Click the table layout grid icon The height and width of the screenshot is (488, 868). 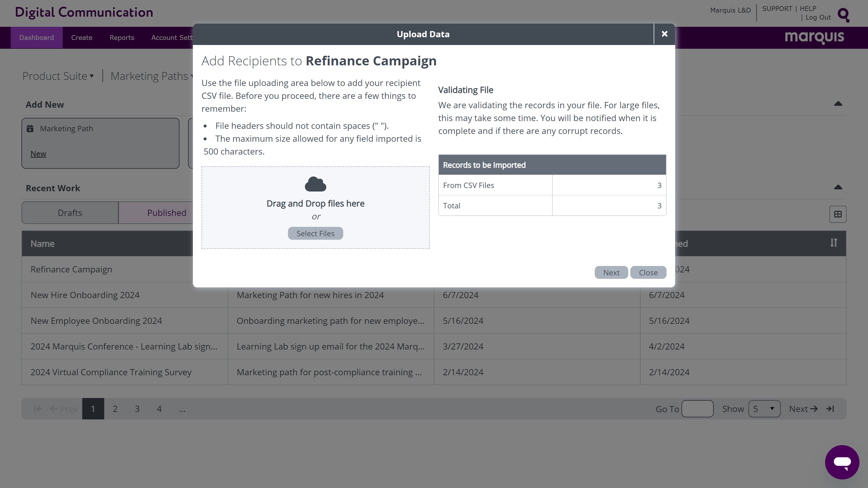[x=838, y=214]
